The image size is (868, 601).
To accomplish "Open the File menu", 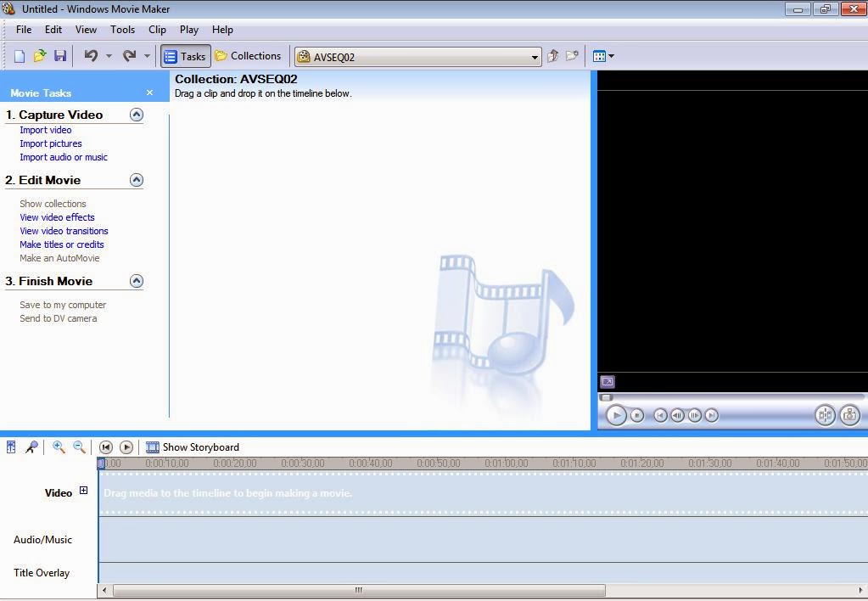I will [24, 30].
